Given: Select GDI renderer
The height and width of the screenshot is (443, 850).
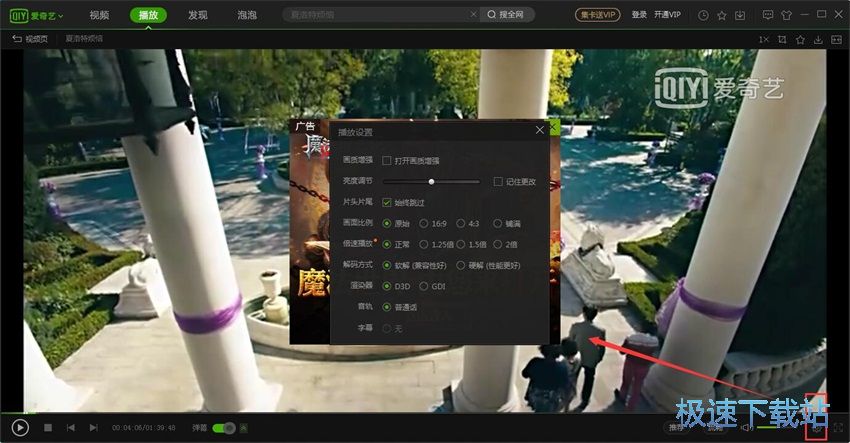Looking at the screenshot, I should coord(433,286).
